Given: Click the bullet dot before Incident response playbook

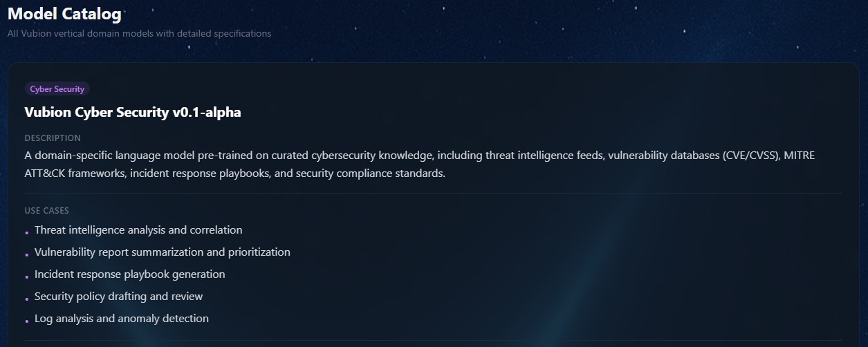Looking at the screenshot, I should [27, 276].
